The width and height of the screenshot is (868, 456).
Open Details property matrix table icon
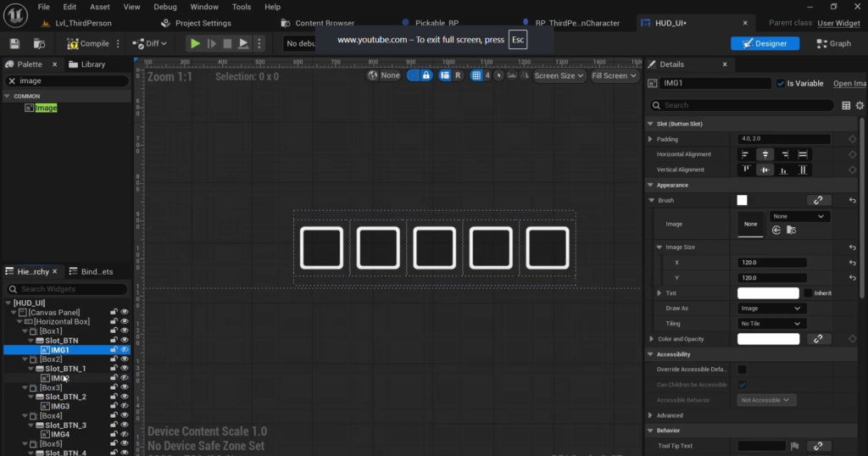(x=846, y=105)
